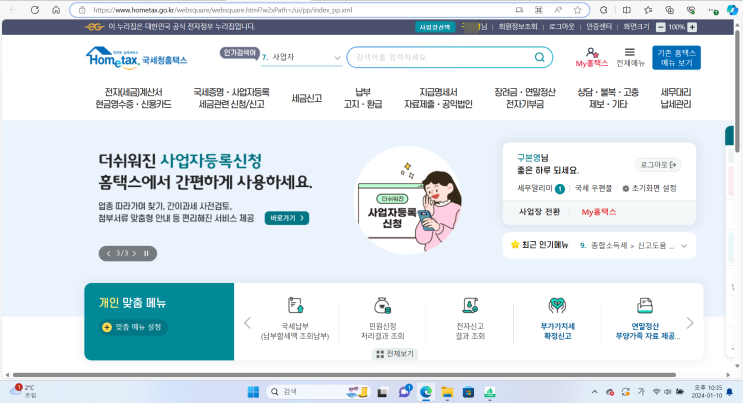
Task: Click 세무알리미 notification link
Action: 540,189
